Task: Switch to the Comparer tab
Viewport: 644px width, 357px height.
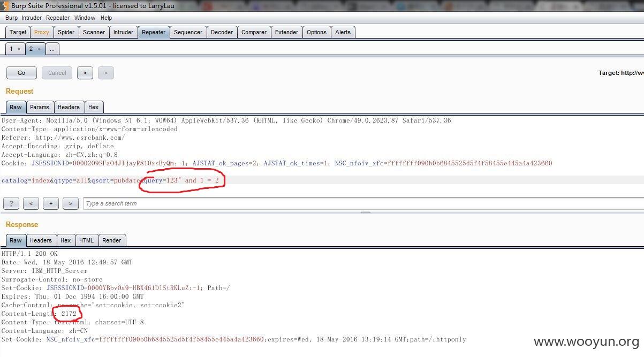Action: click(x=254, y=32)
